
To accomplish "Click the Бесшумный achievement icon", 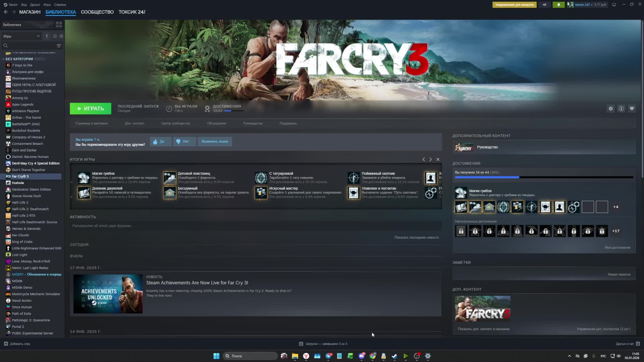I will coord(170,193).
